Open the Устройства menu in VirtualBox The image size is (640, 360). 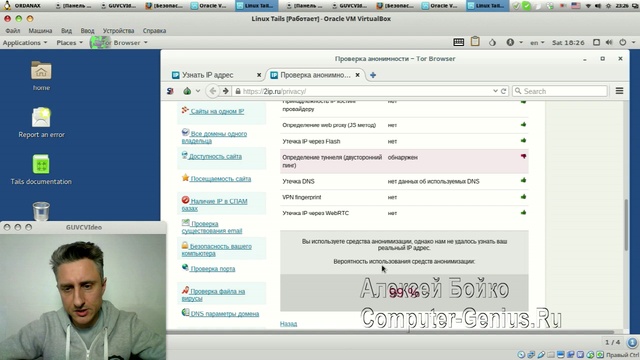tap(118, 31)
